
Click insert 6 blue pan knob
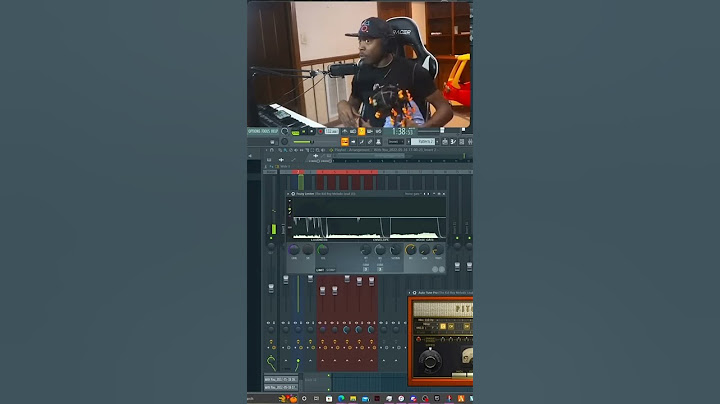(x=347, y=330)
